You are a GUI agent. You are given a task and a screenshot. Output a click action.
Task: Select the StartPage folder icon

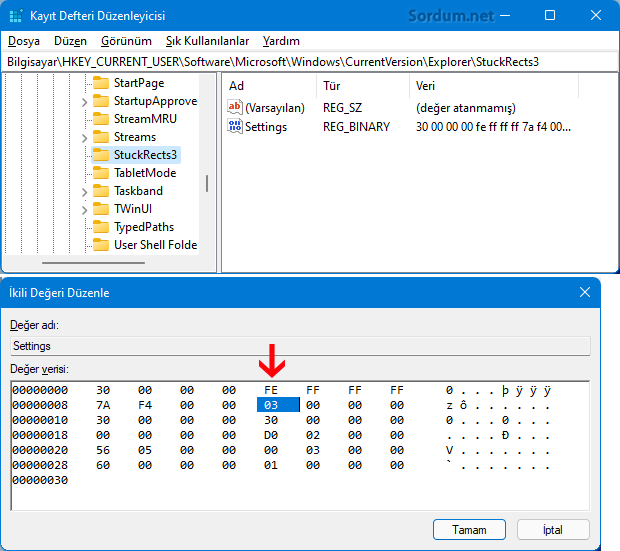101,83
